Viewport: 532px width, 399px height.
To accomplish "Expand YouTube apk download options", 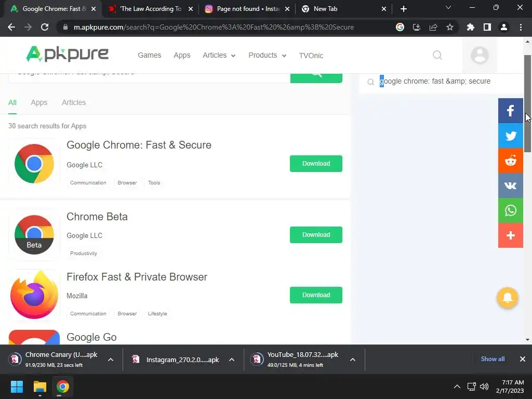I will point(353,360).
